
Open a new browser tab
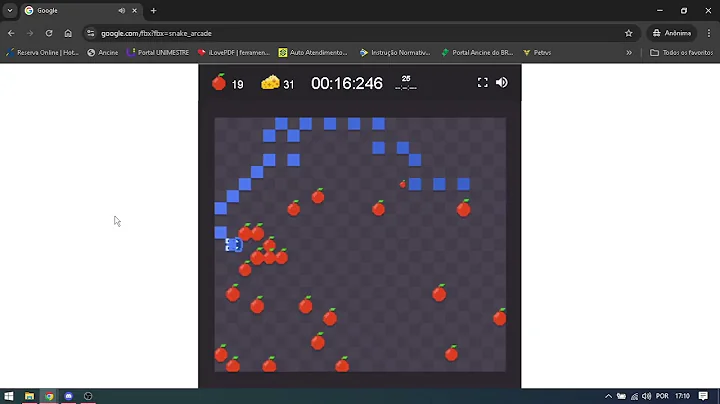click(153, 11)
